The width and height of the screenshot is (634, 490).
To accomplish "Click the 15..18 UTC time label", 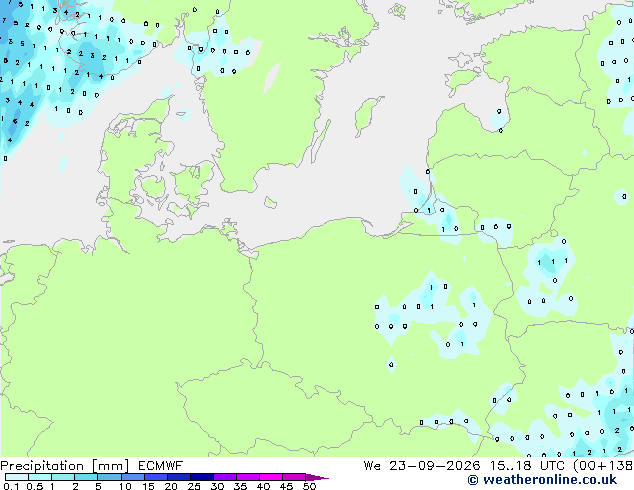I will [527, 466].
